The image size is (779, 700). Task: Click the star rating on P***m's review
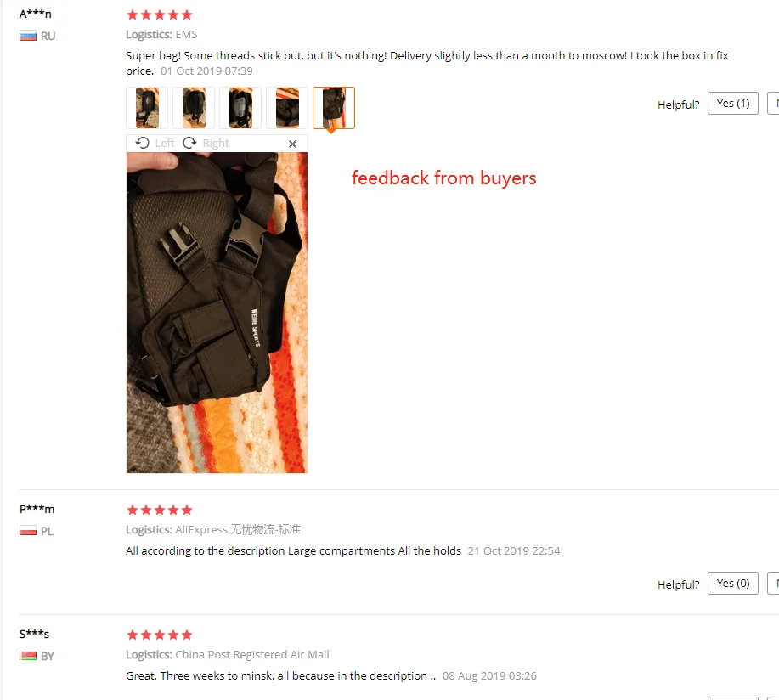click(x=160, y=511)
